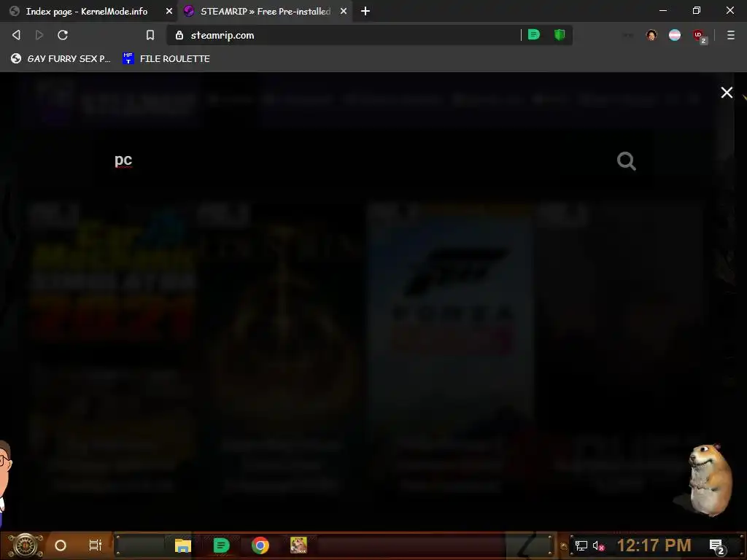
Task: Bookmark this page with the bookmark icon
Action: [150, 35]
